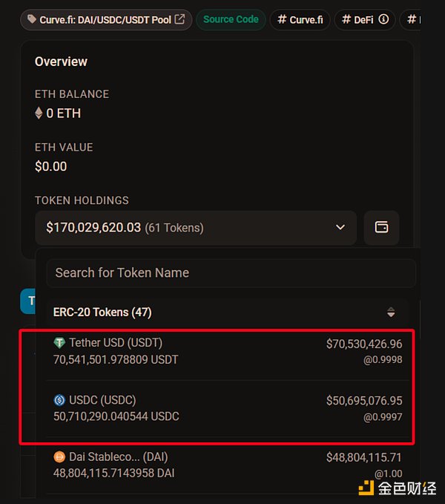Click the Ethereum diamond icon beside 0 ETH
Screen dimensions: 445x504
(39, 114)
